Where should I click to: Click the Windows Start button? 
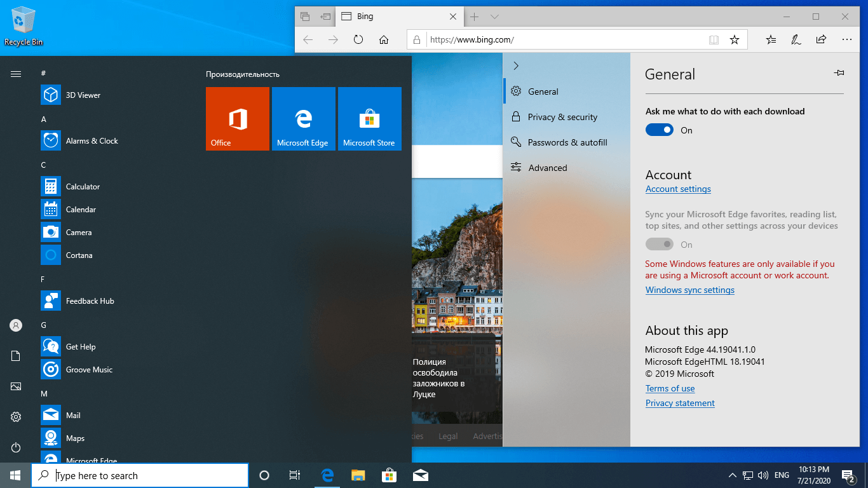15,475
